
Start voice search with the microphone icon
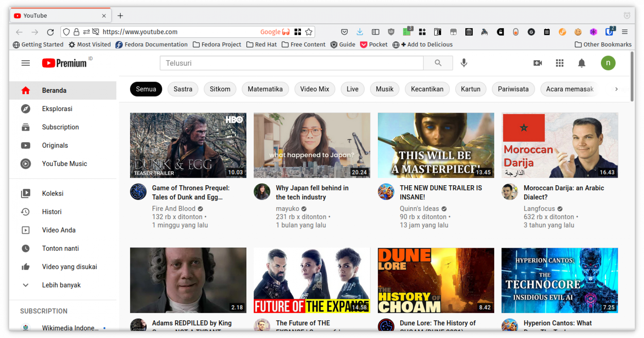pos(464,63)
